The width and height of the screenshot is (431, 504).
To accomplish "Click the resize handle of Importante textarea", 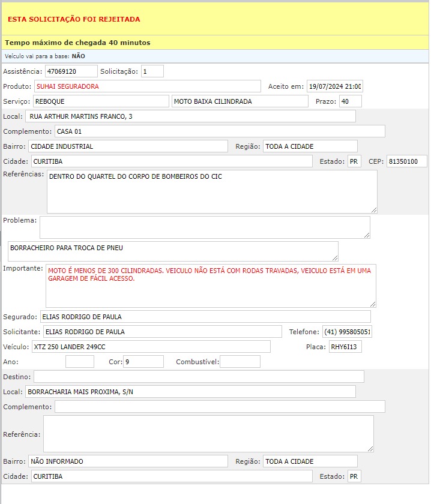I will click(x=373, y=304).
